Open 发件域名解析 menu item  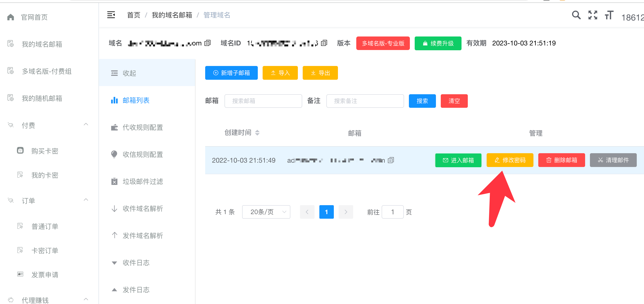coord(147,235)
